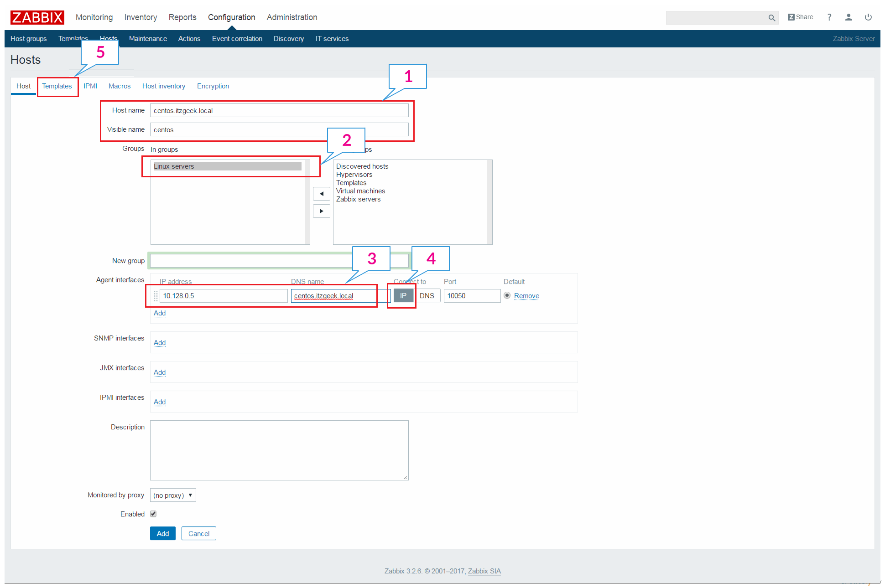Open the Reports menu
Image resolution: width=885 pixels, height=588 pixels.
182,17
